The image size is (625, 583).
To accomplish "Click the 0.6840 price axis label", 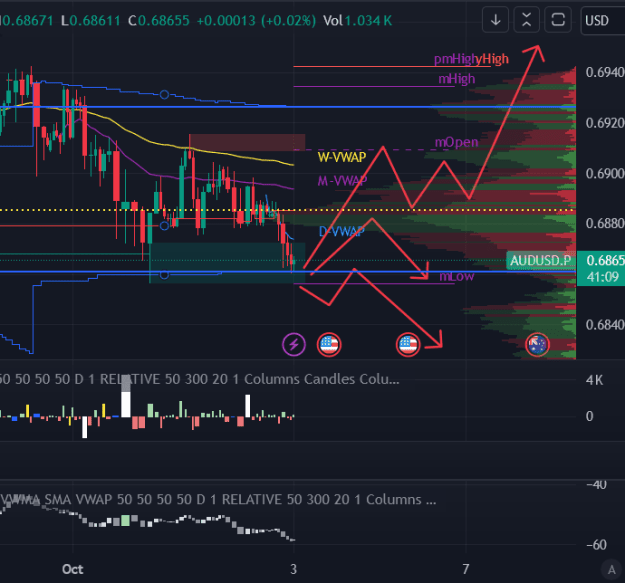I will (605, 325).
